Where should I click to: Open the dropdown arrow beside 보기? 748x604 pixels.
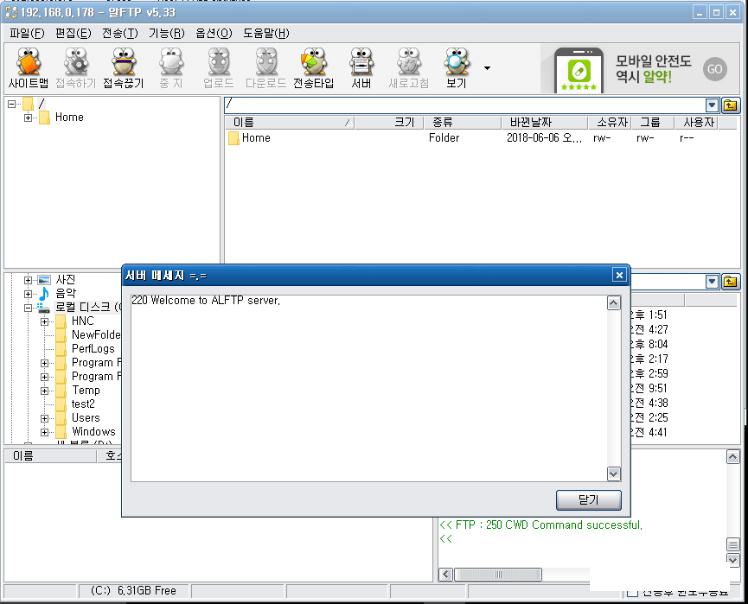(x=487, y=68)
